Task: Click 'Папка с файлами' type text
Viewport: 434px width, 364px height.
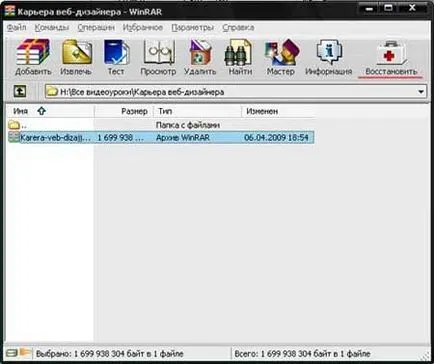Action: click(x=188, y=125)
